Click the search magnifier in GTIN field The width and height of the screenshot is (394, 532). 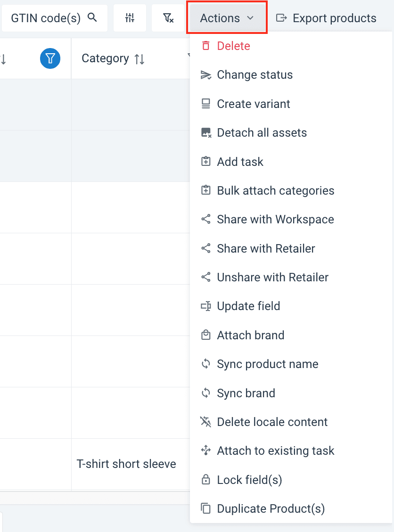click(x=92, y=18)
